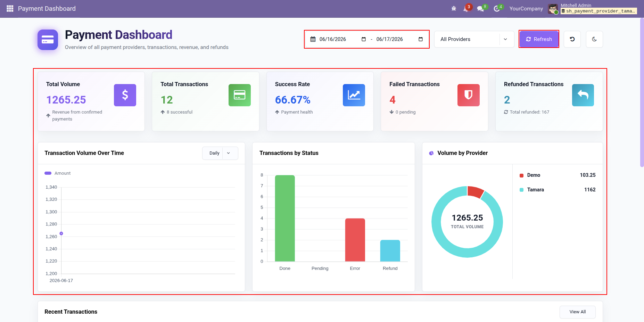
Task: Click the debug bug icon
Action: 454,8
